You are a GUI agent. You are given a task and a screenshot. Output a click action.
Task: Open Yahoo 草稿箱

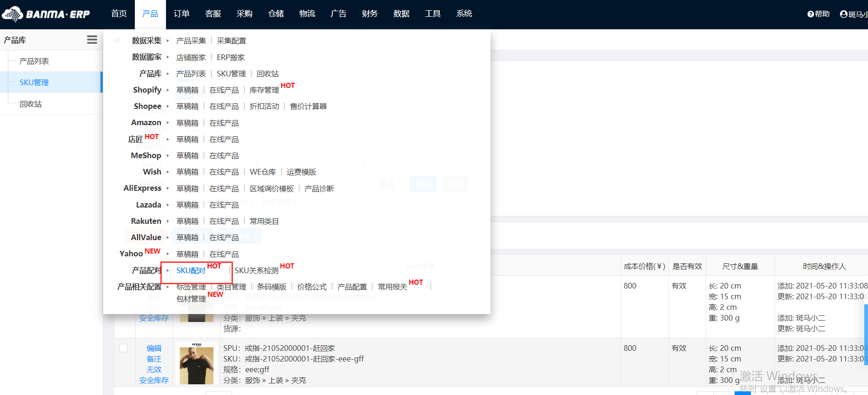(x=187, y=254)
